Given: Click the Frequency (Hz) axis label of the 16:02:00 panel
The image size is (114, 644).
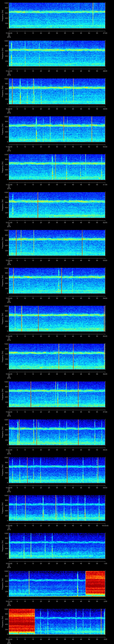Looking at the screenshot, I should click(3, 621).
